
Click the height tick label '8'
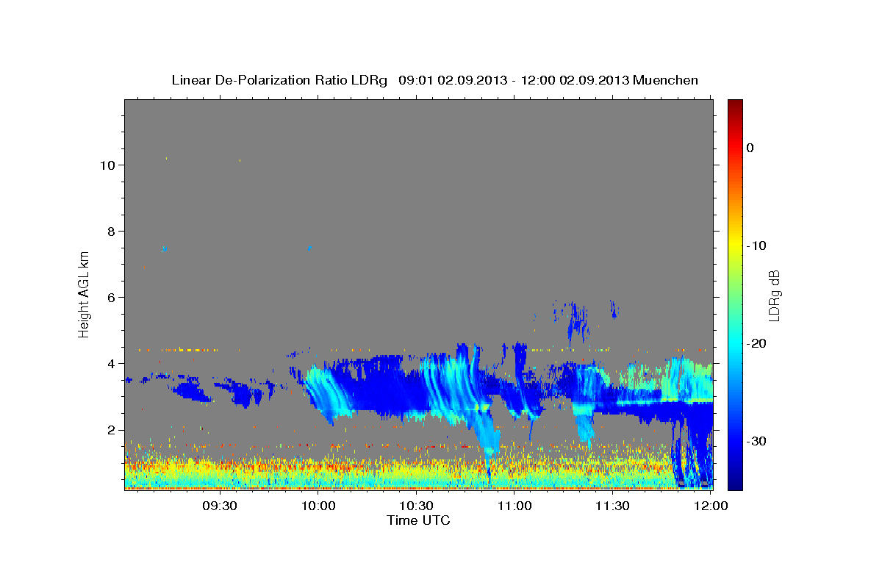point(111,231)
